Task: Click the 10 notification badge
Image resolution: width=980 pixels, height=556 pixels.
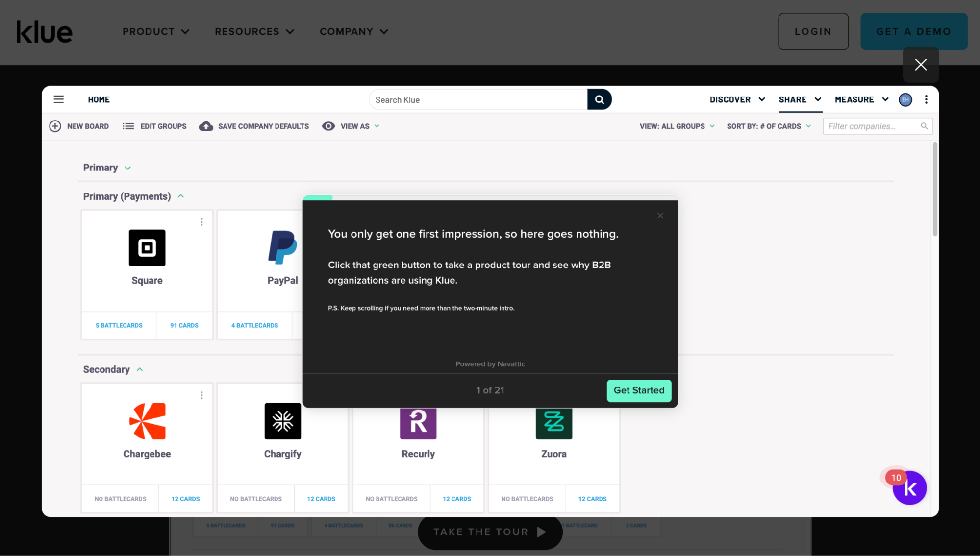Action: pos(896,478)
